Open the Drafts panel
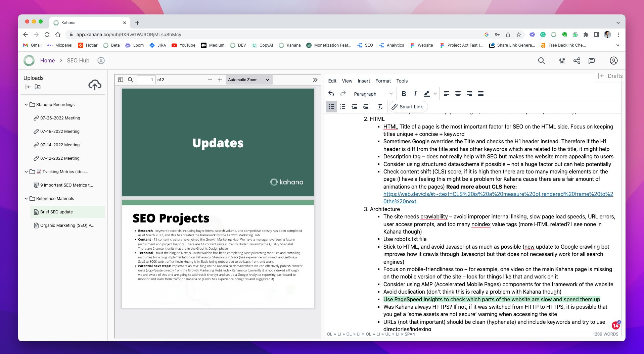 (x=610, y=76)
